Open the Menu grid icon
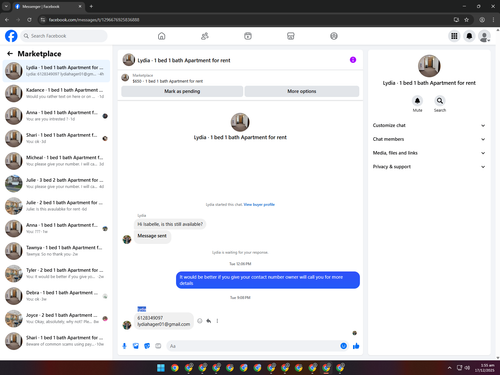 (454, 36)
